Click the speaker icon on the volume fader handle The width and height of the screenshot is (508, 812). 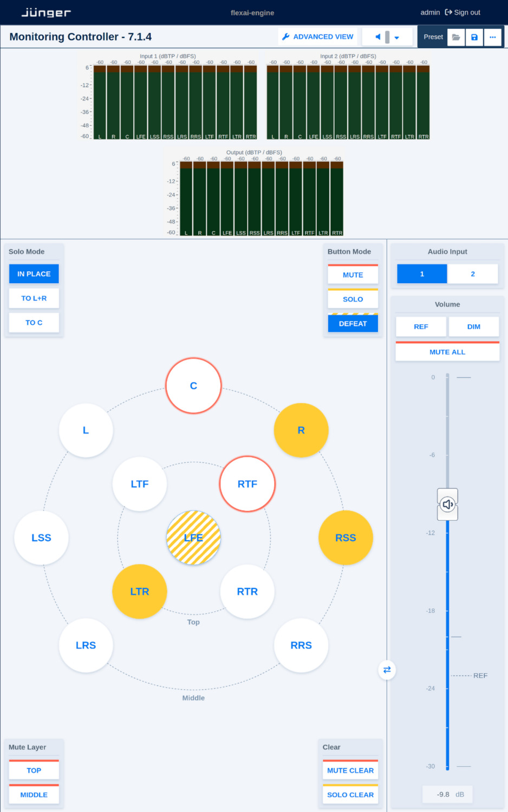(447, 504)
